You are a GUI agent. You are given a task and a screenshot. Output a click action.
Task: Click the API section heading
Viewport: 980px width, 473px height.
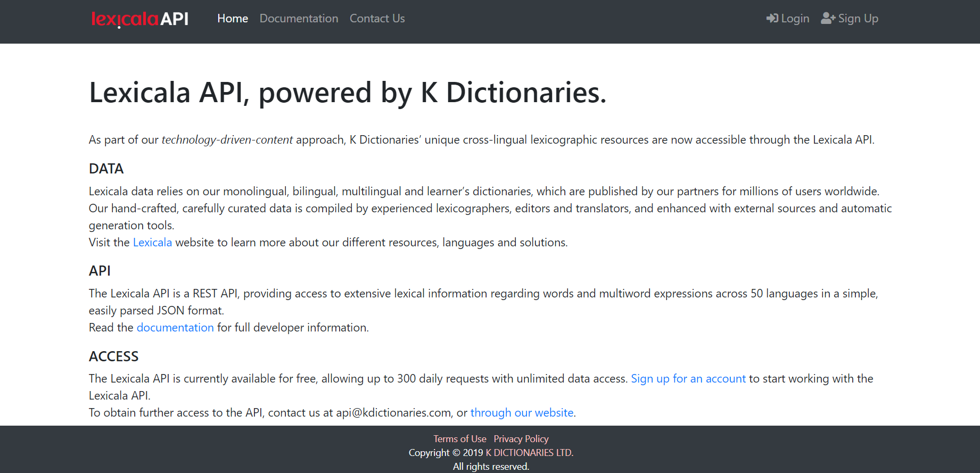100,271
